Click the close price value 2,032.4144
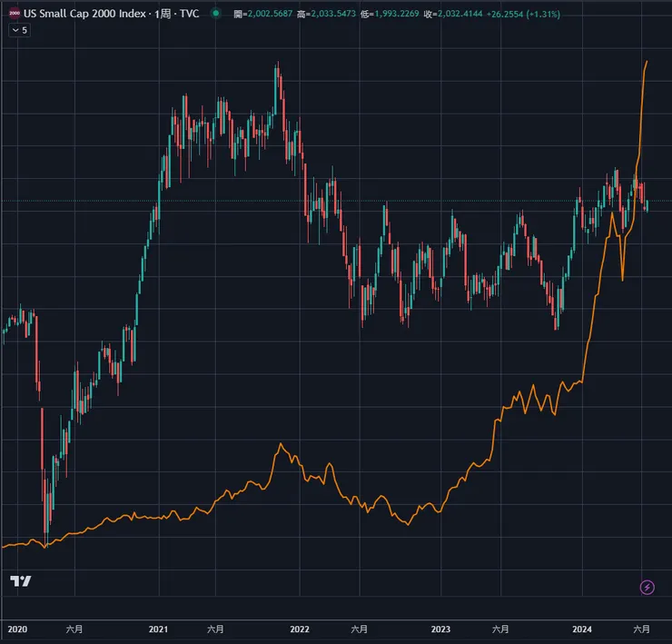Viewport: 672px width, 644px height. click(x=460, y=15)
